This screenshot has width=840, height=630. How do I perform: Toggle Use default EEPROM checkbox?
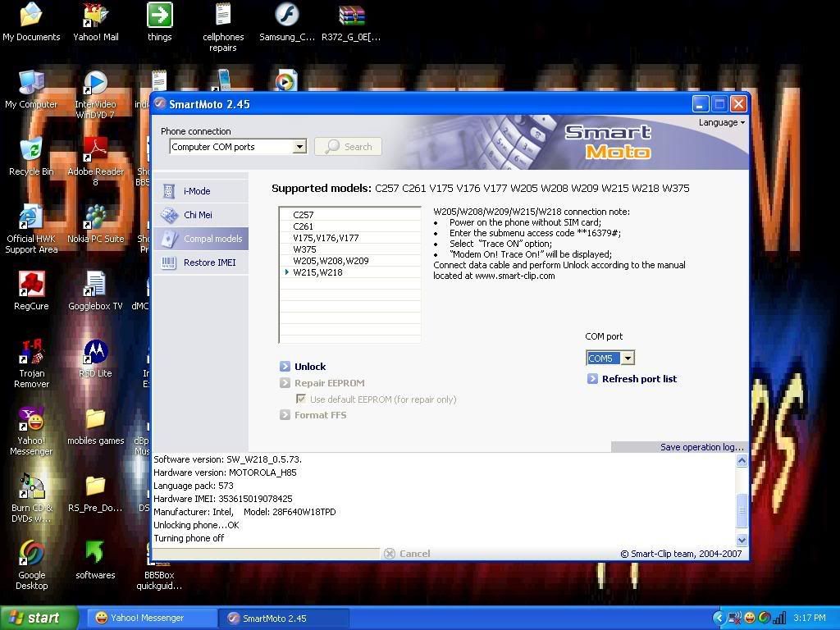[301, 399]
